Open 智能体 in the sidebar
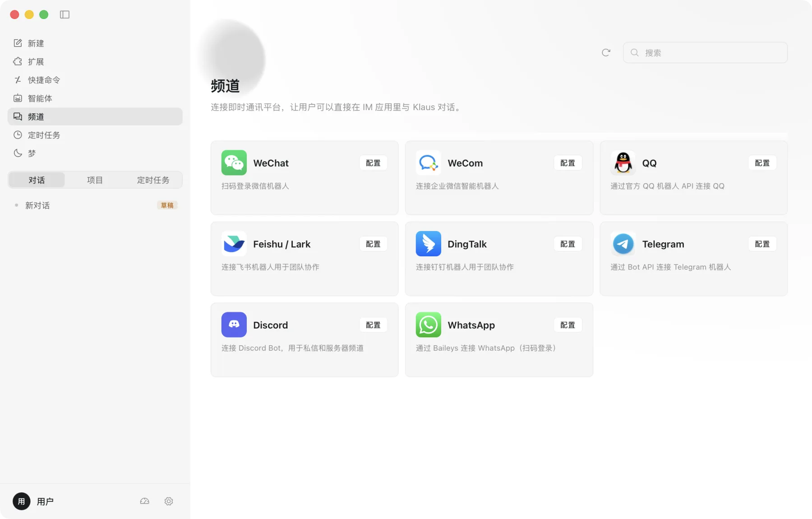Screen dimensions: 812x519 [95, 98]
